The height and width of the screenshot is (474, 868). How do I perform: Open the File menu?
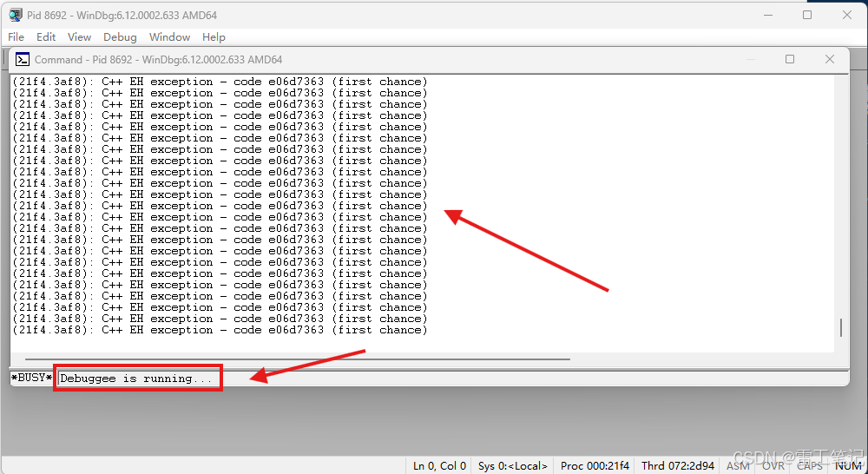[x=16, y=37]
